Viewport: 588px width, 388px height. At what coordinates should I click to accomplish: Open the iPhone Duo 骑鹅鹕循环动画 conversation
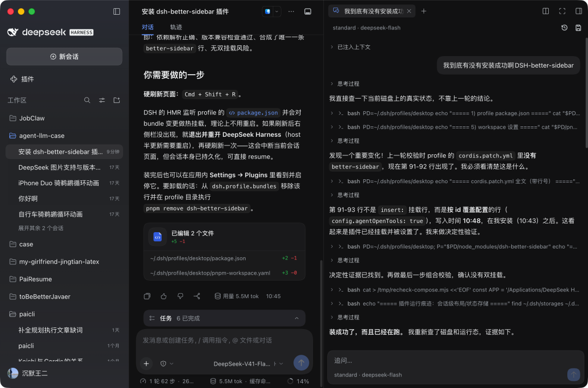pos(64,183)
